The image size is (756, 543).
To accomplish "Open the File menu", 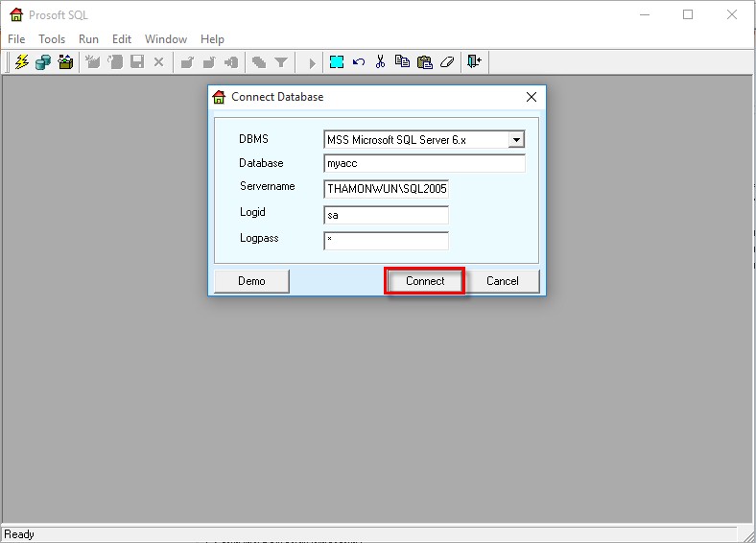I will click(15, 39).
